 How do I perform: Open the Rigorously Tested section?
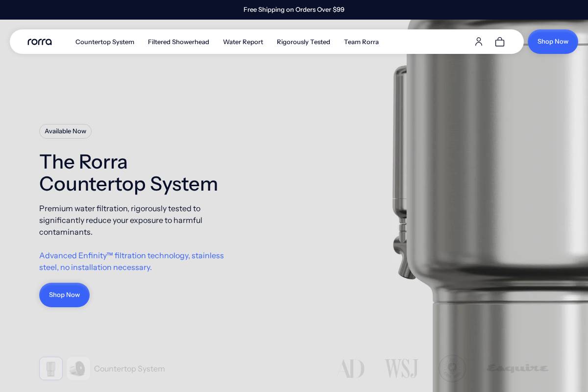pos(303,42)
